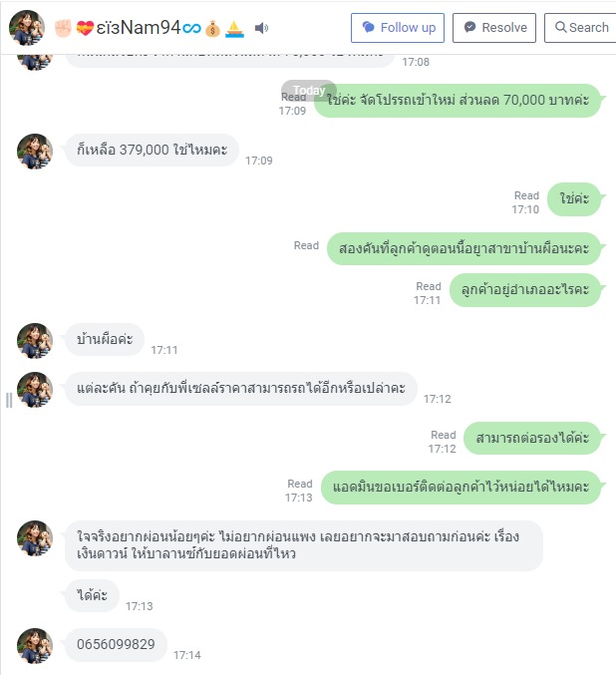Open the Search button in header
The image size is (616, 675).
click(x=581, y=28)
